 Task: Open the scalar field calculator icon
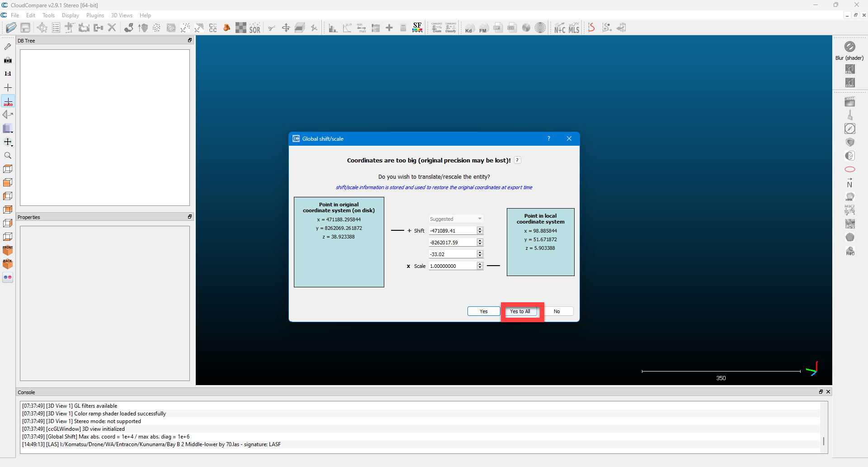(403, 28)
